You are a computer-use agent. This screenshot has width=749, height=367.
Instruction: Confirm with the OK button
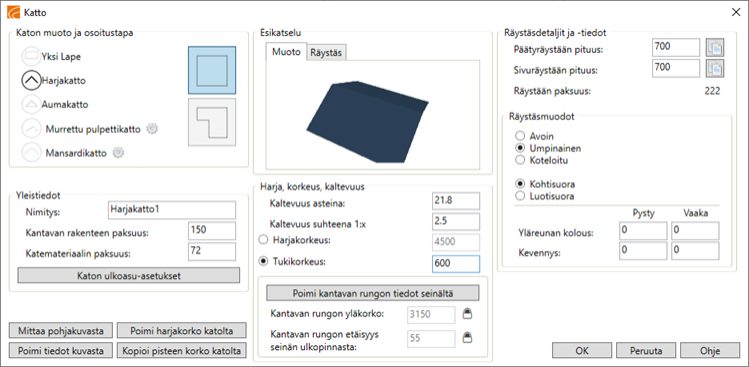coord(582,350)
